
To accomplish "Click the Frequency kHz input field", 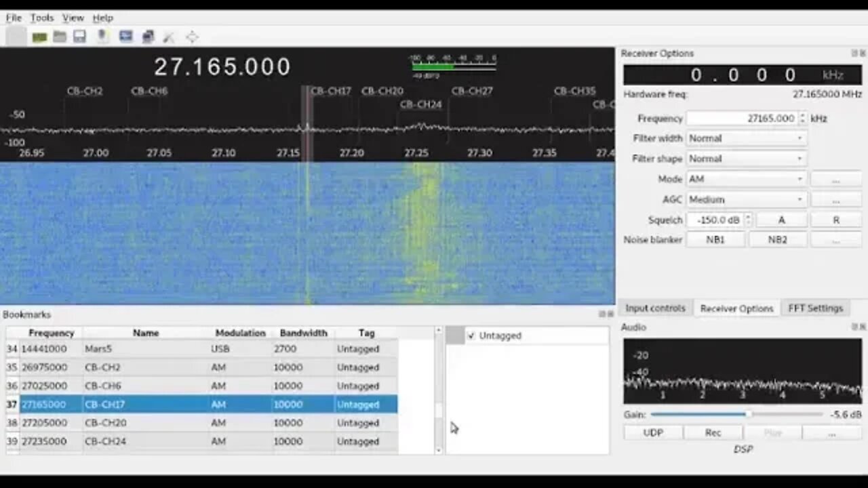I will tap(743, 118).
